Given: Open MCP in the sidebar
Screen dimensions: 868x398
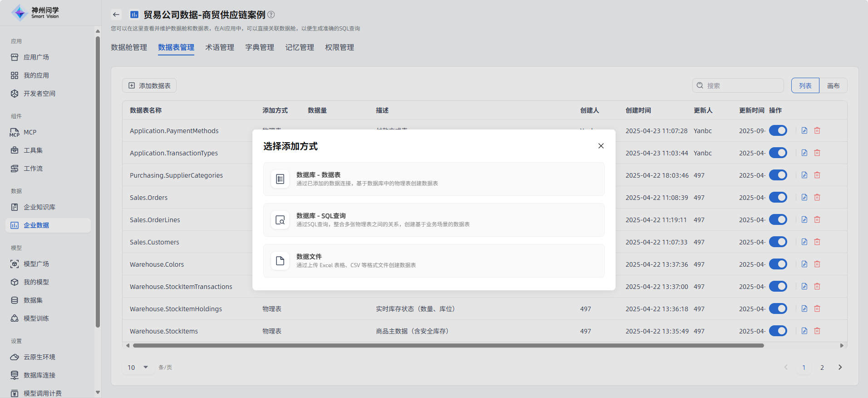Looking at the screenshot, I should (30, 132).
